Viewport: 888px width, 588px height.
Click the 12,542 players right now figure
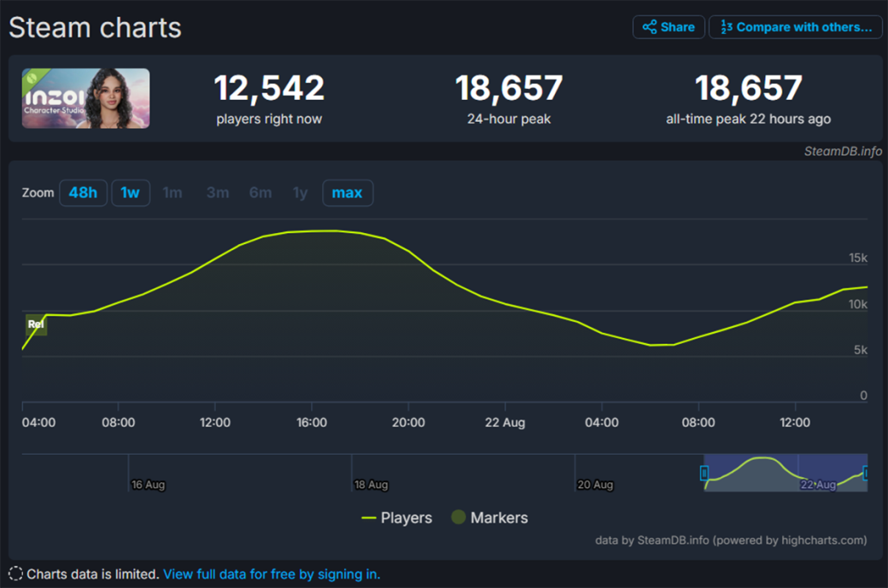269,88
